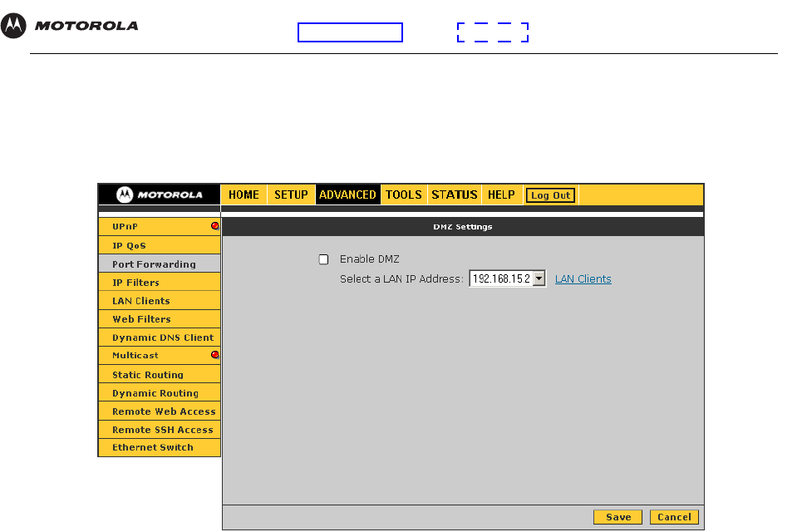Image resolution: width=802 pixels, height=532 pixels.
Task: Open Remote SSH Access settings
Action: pos(159,430)
